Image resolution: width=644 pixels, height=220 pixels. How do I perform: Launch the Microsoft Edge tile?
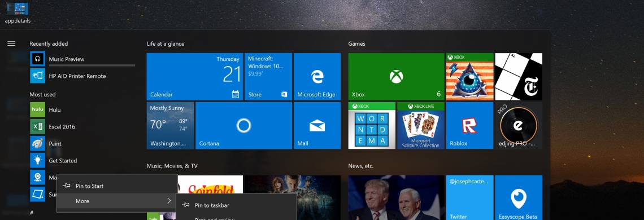click(317, 76)
